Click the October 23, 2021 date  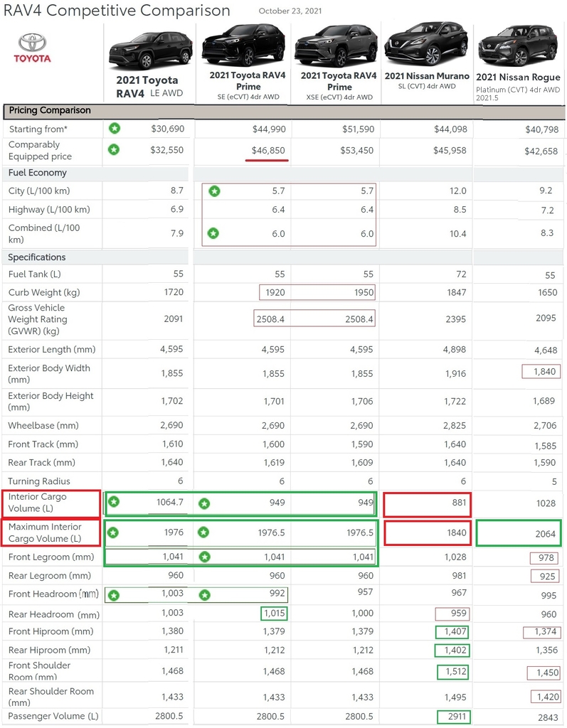[290, 11]
